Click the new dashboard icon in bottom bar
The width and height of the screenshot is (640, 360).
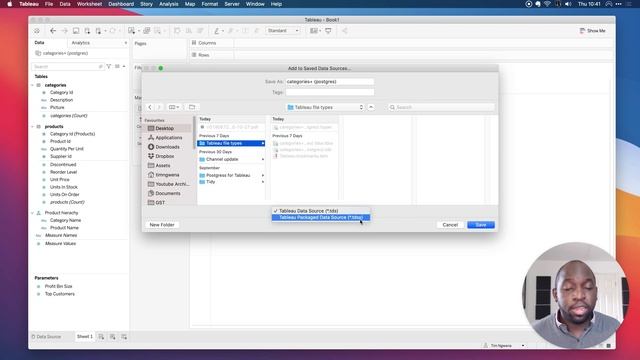click(113, 337)
